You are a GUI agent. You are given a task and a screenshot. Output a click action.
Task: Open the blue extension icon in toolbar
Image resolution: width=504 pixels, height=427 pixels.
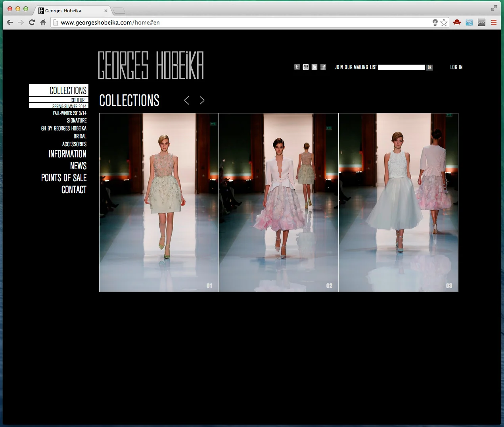(469, 23)
